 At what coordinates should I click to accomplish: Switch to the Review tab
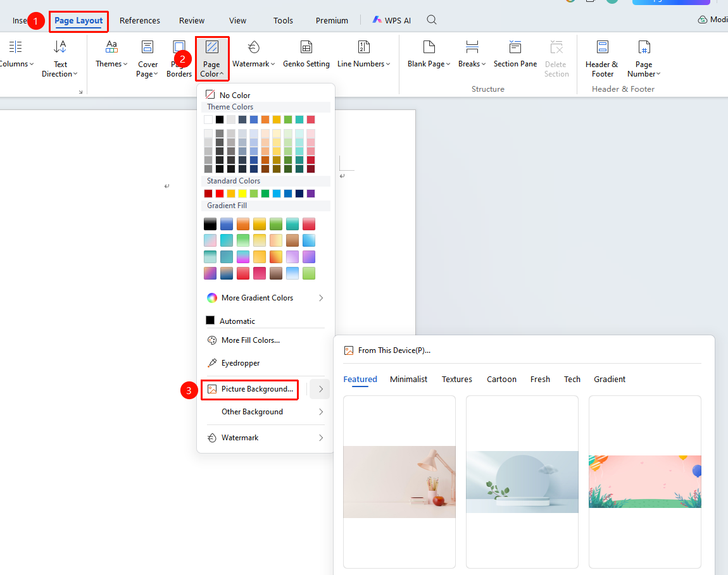(x=192, y=20)
